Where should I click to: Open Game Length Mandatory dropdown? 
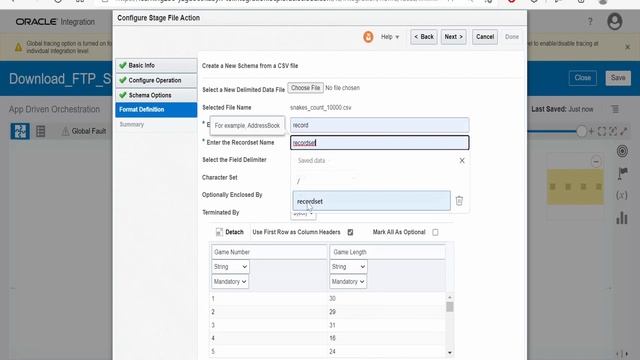348,282
